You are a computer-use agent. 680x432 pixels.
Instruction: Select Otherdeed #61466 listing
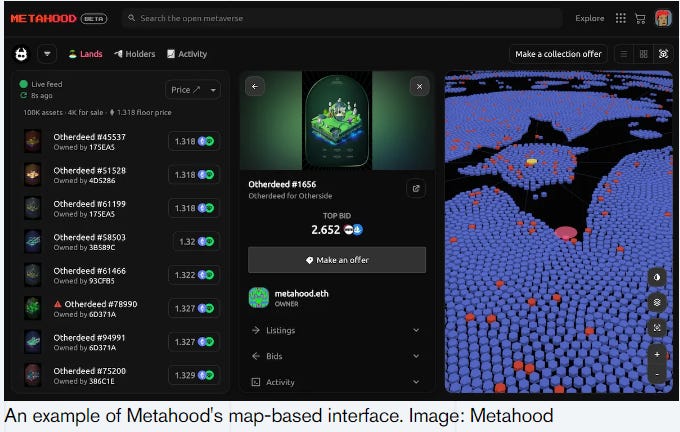coord(121,275)
